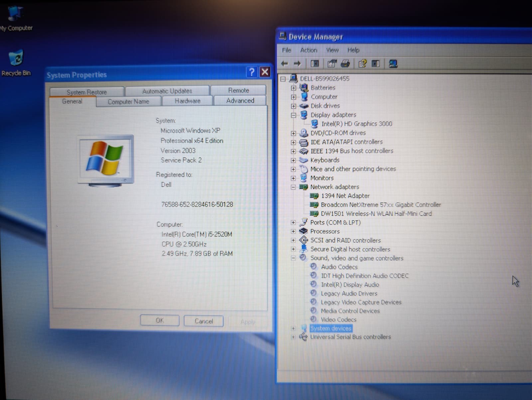Switch to the Remote tab
Viewport: 532px width, 400px height.
point(238,90)
